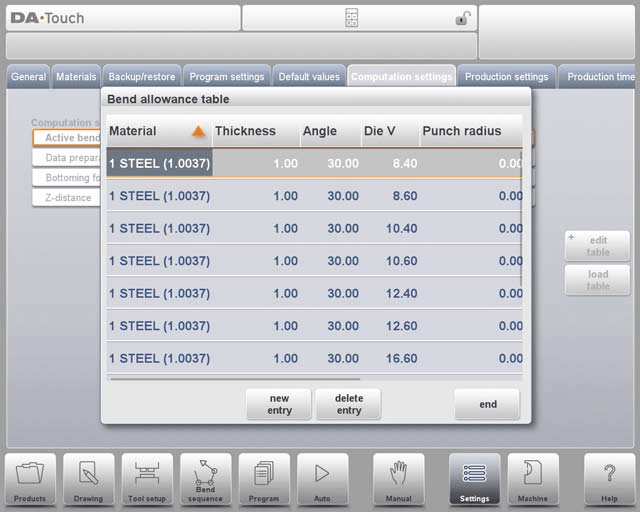Select the row with Die V 10.40
Image resolution: width=640 pixels, height=512 pixels.
point(314,228)
